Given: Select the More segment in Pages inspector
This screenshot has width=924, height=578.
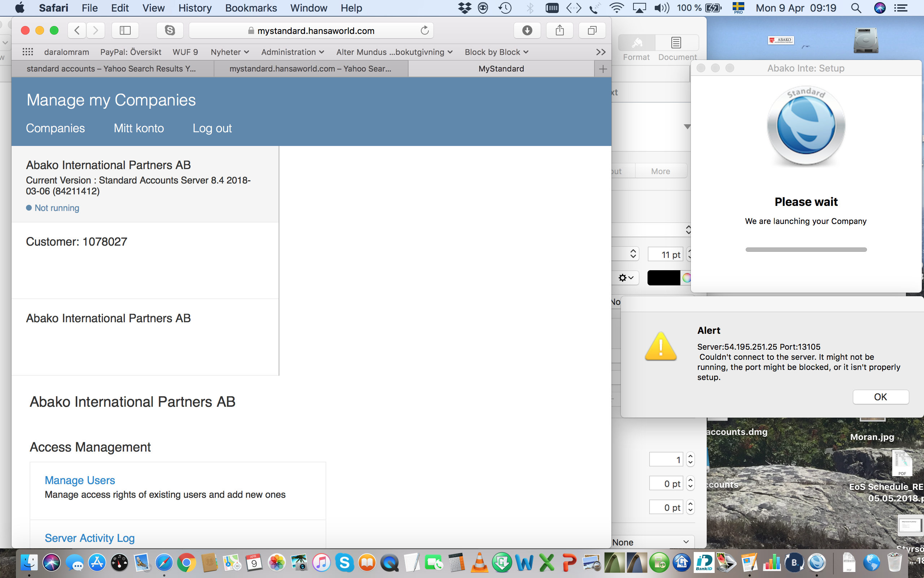Looking at the screenshot, I should [661, 171].
